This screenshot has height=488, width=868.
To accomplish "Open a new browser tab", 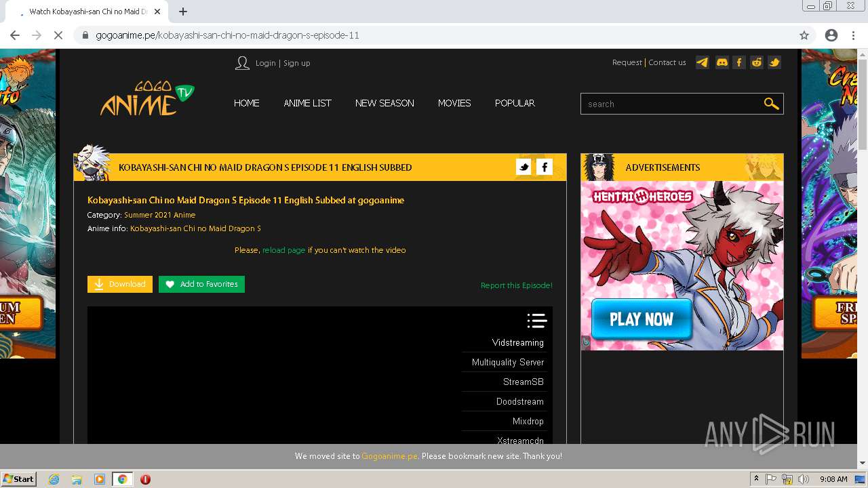I will pos(183,12).
